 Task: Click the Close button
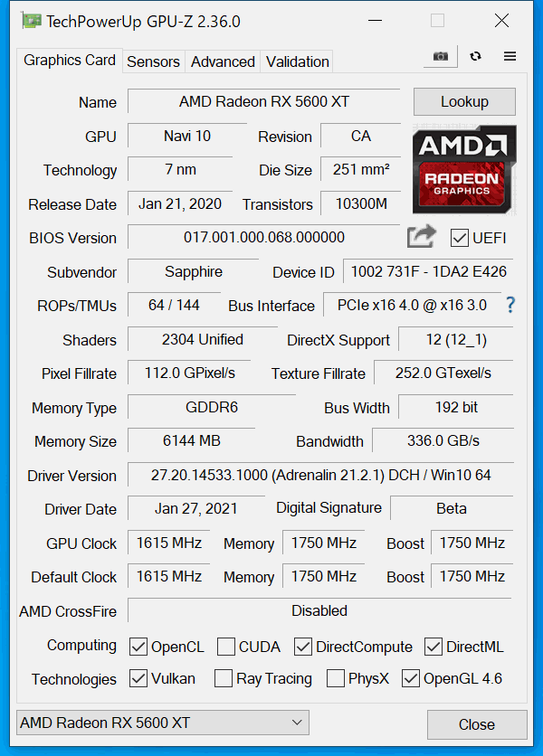coord(476,724)
